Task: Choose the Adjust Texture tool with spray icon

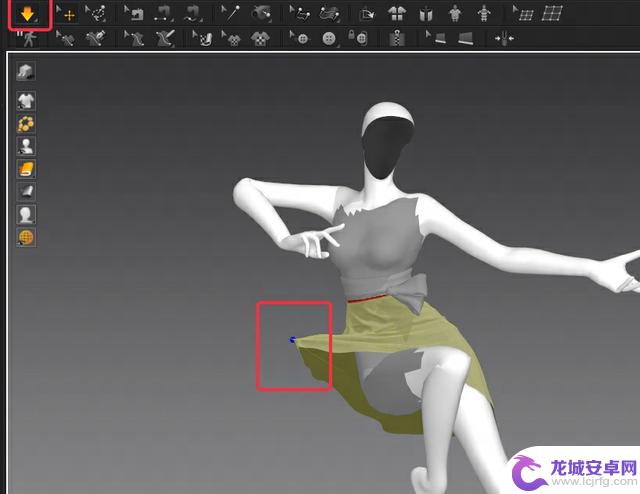Action: [96, 38]
